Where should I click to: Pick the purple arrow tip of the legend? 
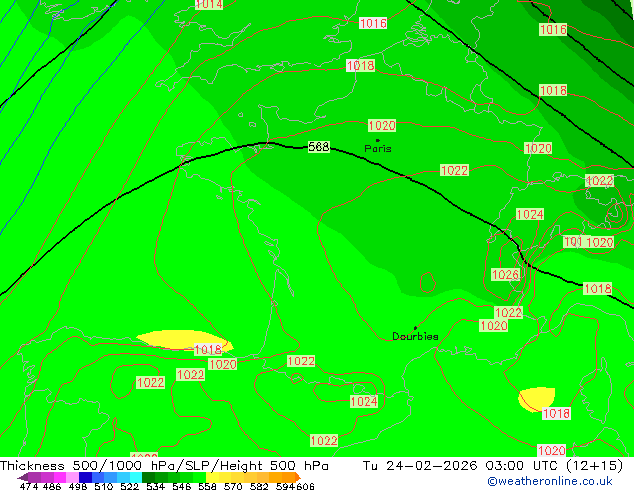click(23, 477)
